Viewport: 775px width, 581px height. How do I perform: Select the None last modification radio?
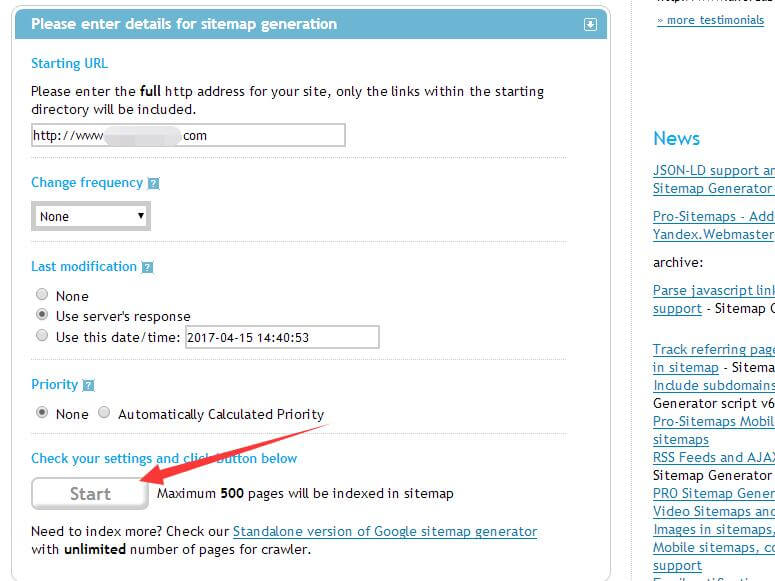click(42, 295)
